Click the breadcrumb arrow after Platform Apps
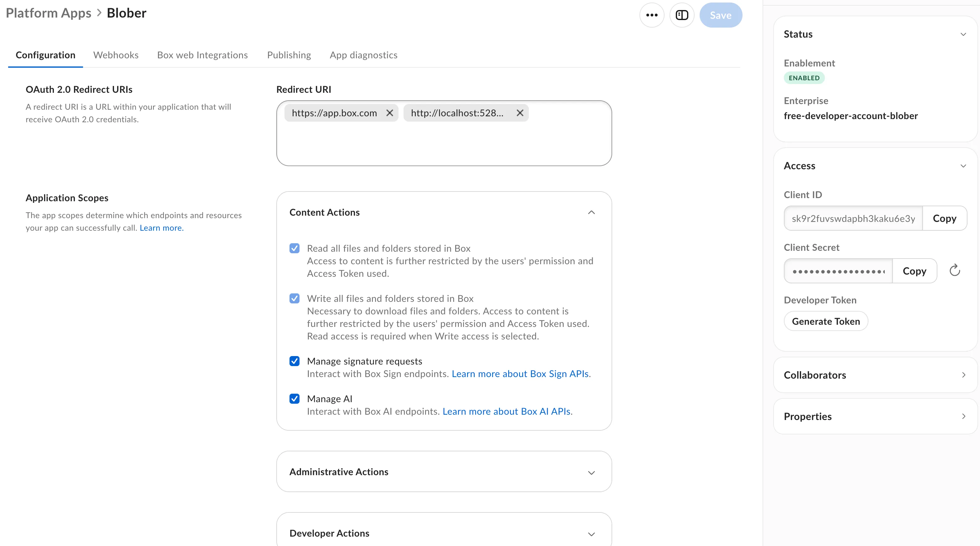 (99, 13)
